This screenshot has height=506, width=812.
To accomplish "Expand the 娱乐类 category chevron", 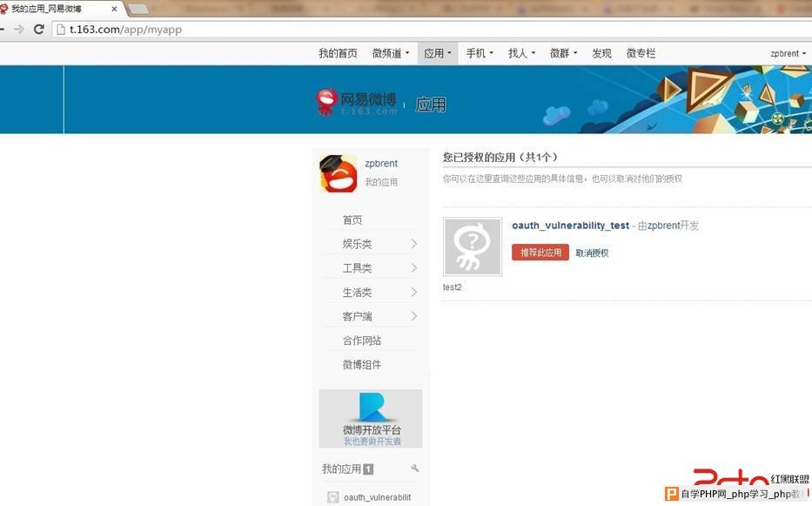I will tap(413, 244).
